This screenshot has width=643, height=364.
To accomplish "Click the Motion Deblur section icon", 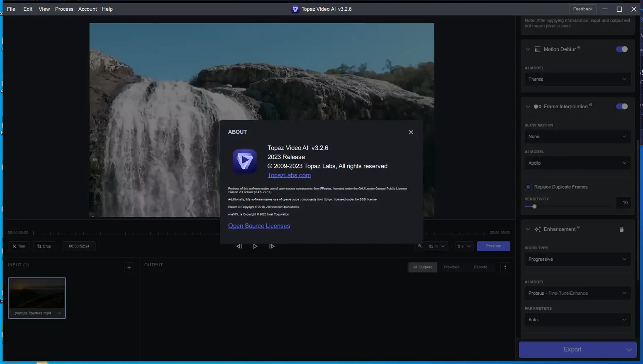I will point(537,49).
